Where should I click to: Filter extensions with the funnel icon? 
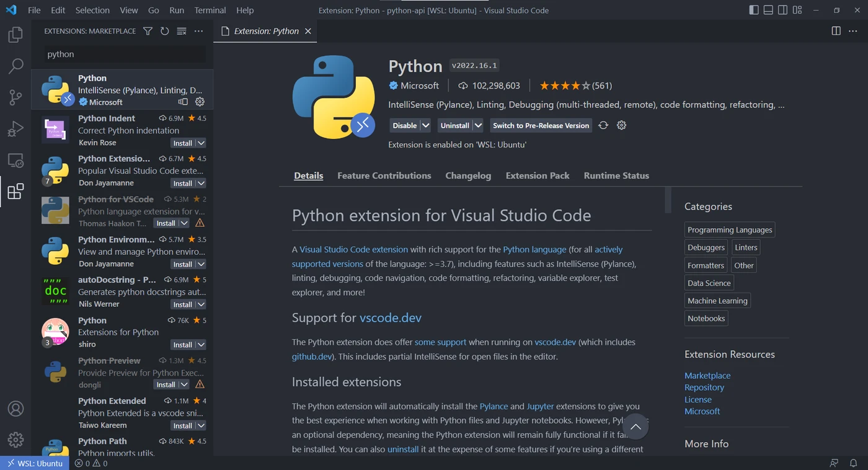pos(148,31)
